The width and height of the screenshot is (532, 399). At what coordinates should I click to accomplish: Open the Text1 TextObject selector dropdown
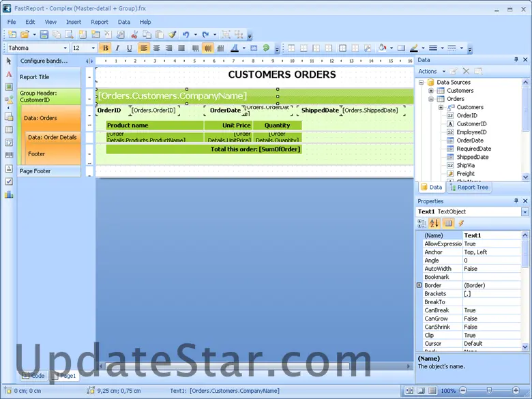click(x=525, y=212)
